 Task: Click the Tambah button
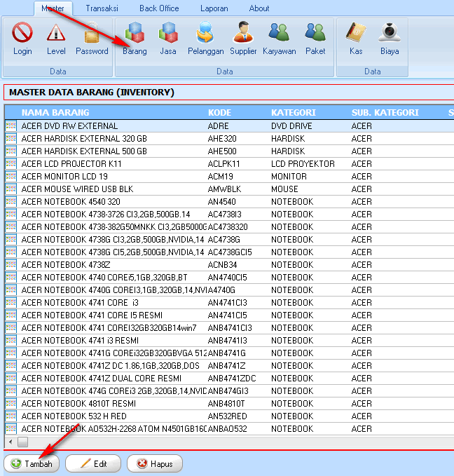pyautogui.click(x=32, y=463)
